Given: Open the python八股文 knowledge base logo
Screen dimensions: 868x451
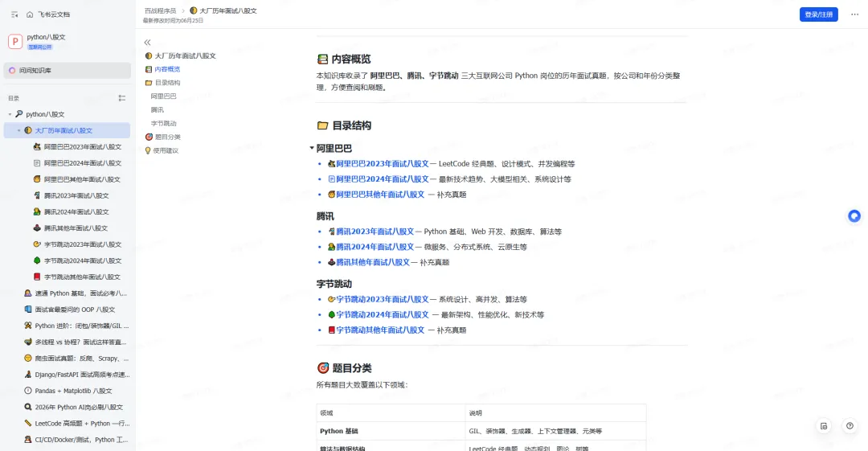Looking at the screenshot, I should tap(15, 42).
